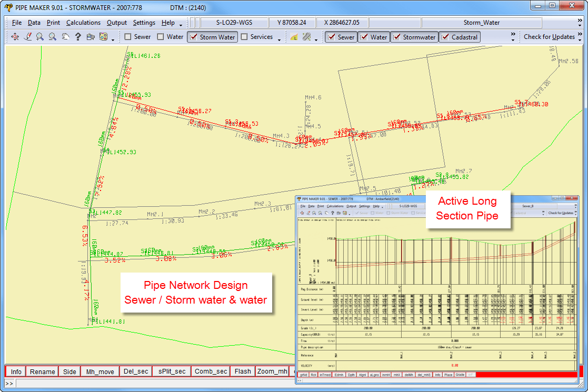
Task: Toggle the Sewer layer display checkbox
Action: click(x=332, y=37)
